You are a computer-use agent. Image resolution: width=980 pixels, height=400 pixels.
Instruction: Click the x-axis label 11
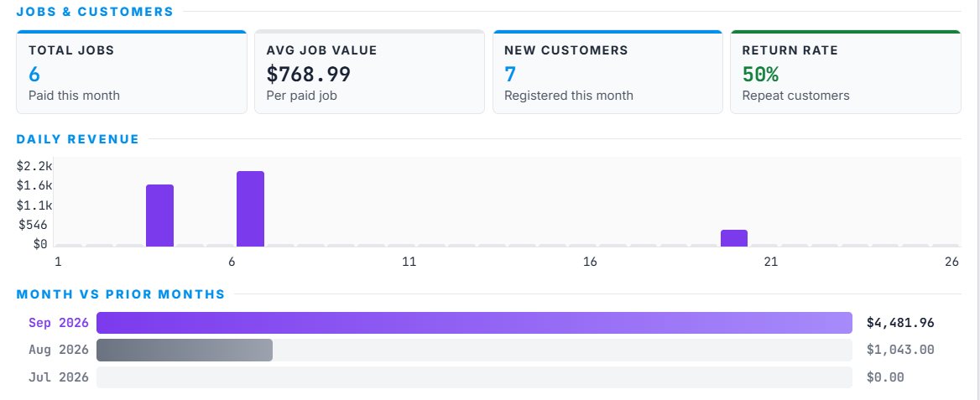(x=409, y=262)
